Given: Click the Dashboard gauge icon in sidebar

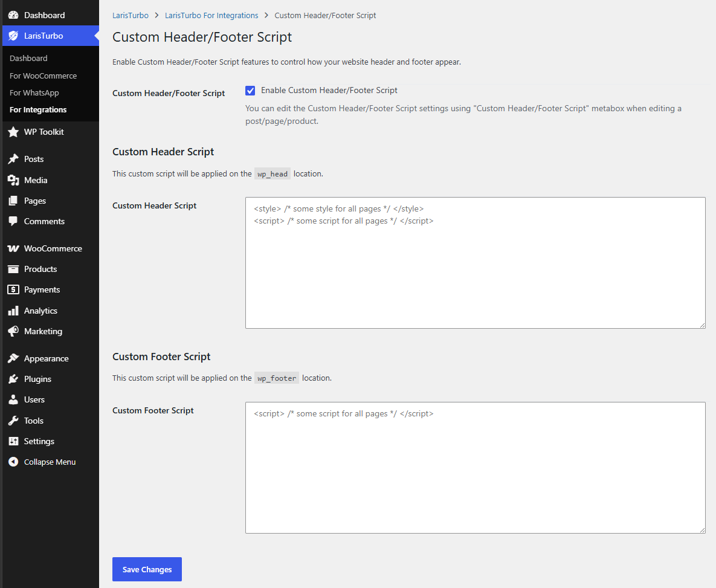Looking at the screenshot, I should click(x=13, y=15).
